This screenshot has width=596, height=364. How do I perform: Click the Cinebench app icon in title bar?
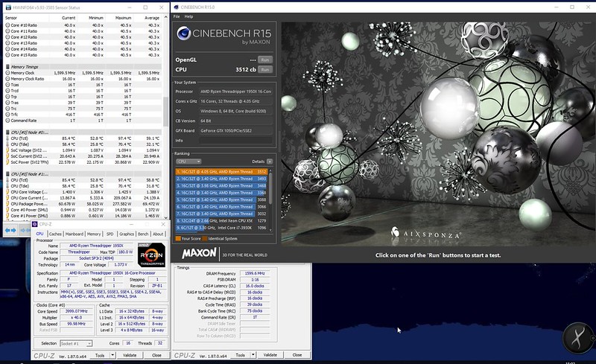click(x=176, y=6)
